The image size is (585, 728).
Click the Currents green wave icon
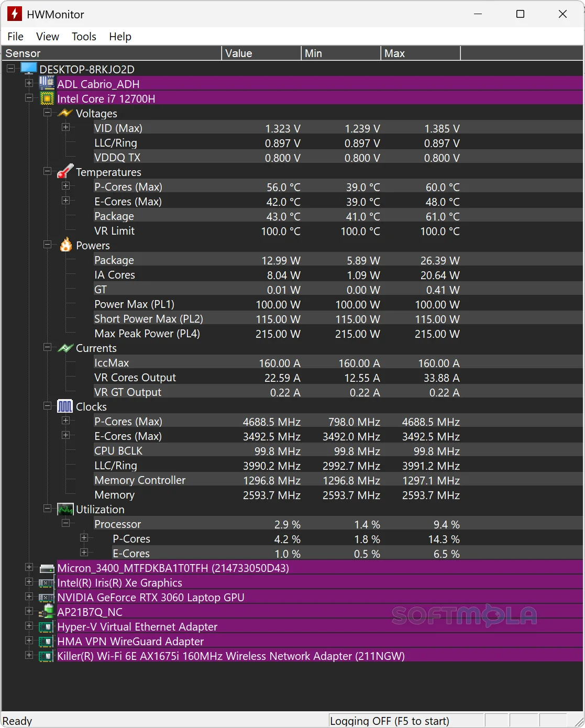pos(65,348)
